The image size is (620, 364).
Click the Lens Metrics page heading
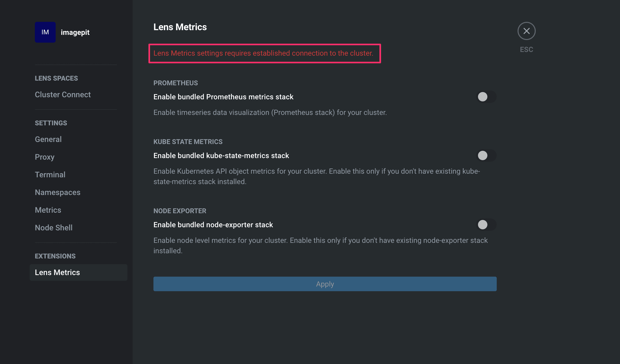coord(180,27)
